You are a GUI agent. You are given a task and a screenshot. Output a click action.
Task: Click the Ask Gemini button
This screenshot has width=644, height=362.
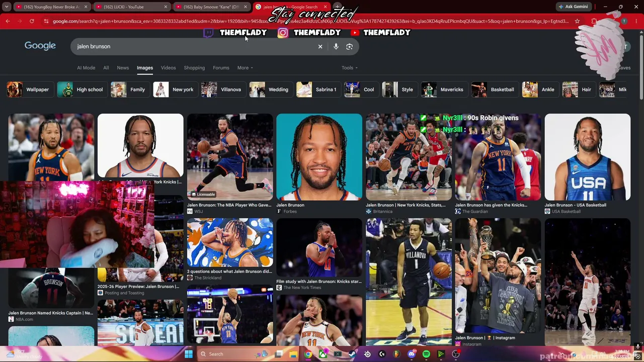click(x=573, y=7)
